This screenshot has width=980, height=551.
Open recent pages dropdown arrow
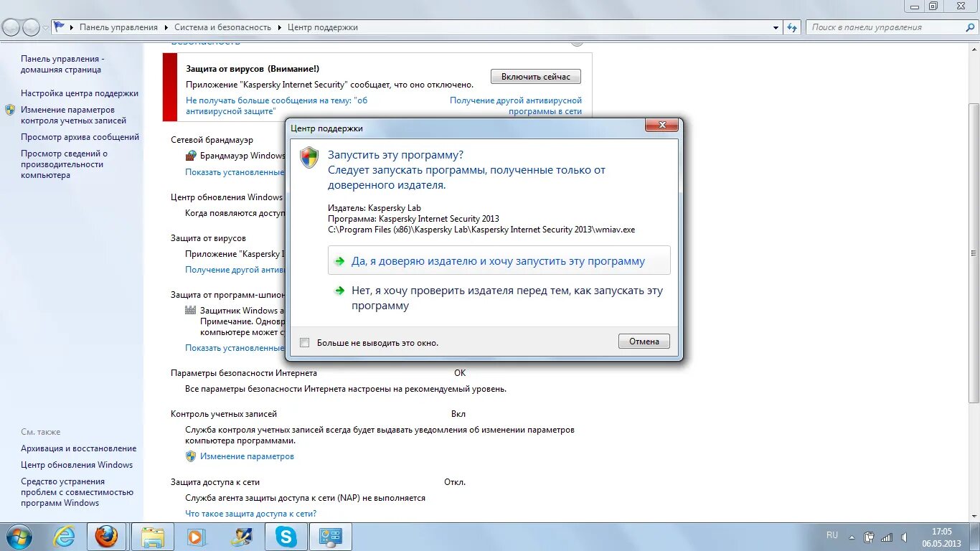[45, 28]
